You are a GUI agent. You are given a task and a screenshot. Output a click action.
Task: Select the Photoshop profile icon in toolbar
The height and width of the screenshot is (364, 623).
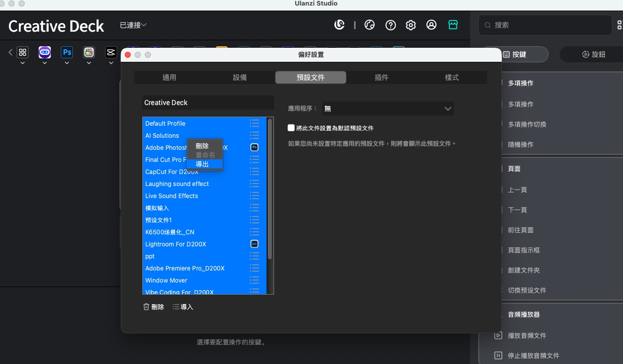tap(67, 52)
